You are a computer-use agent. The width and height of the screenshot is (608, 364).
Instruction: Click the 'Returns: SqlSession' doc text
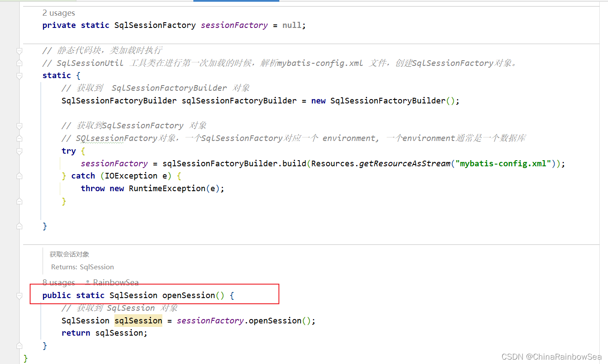[82, 267]
